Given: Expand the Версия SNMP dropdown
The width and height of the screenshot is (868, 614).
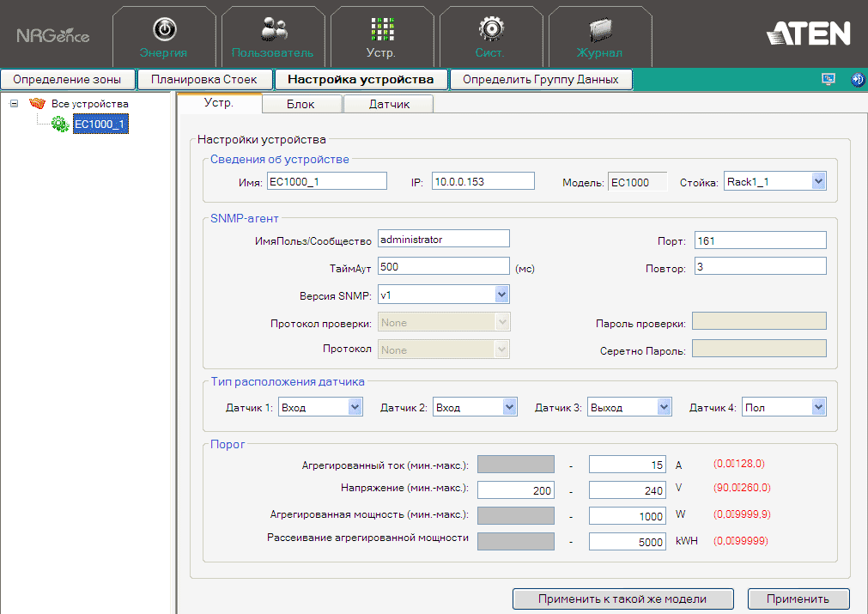Looking at the screenshot, I should tap(502, 295).
